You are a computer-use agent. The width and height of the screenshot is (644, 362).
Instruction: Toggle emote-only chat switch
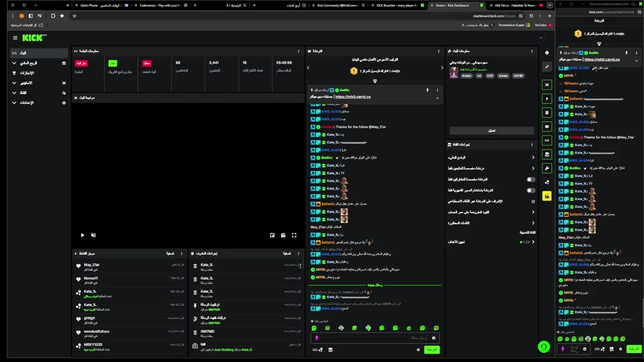click(x=531, y=191)
